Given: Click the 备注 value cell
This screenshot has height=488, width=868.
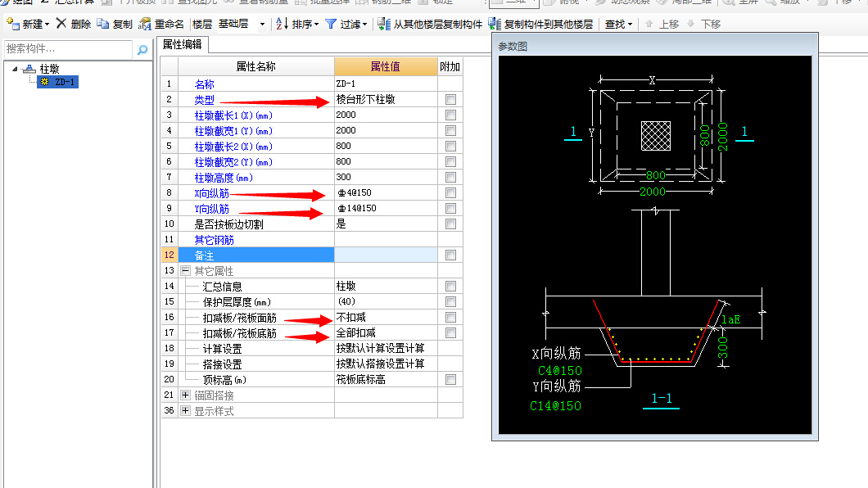Looking at the screenshot, I should 386,255.
